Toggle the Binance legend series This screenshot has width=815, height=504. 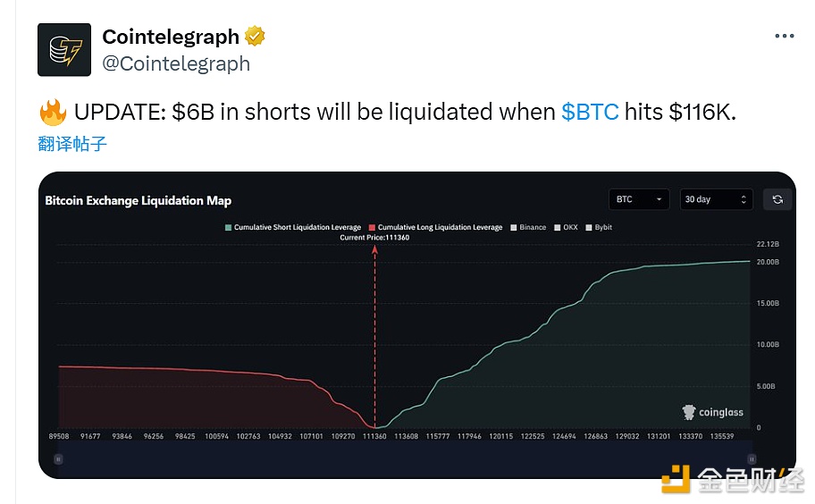tap(528, 228)
